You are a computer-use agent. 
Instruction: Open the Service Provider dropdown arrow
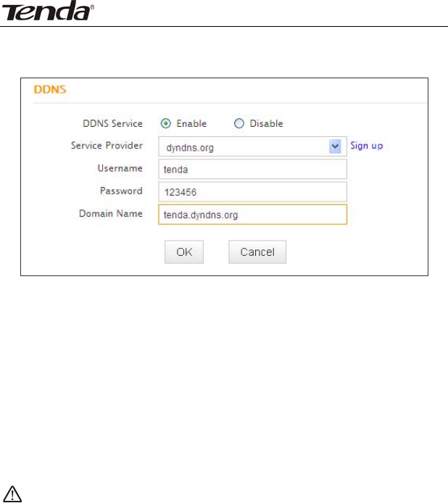click(x=335, y=146)
